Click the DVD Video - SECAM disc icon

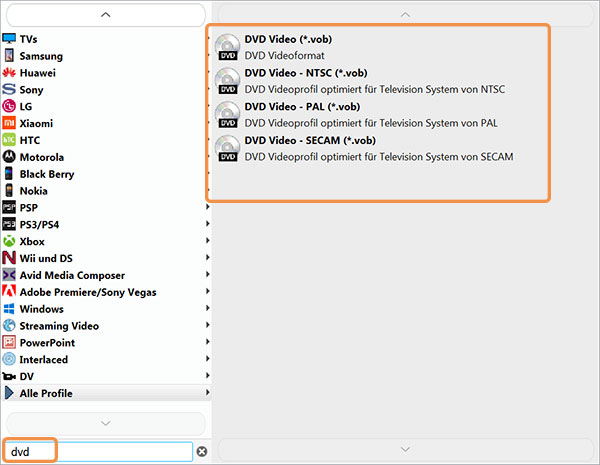[227, 148]
